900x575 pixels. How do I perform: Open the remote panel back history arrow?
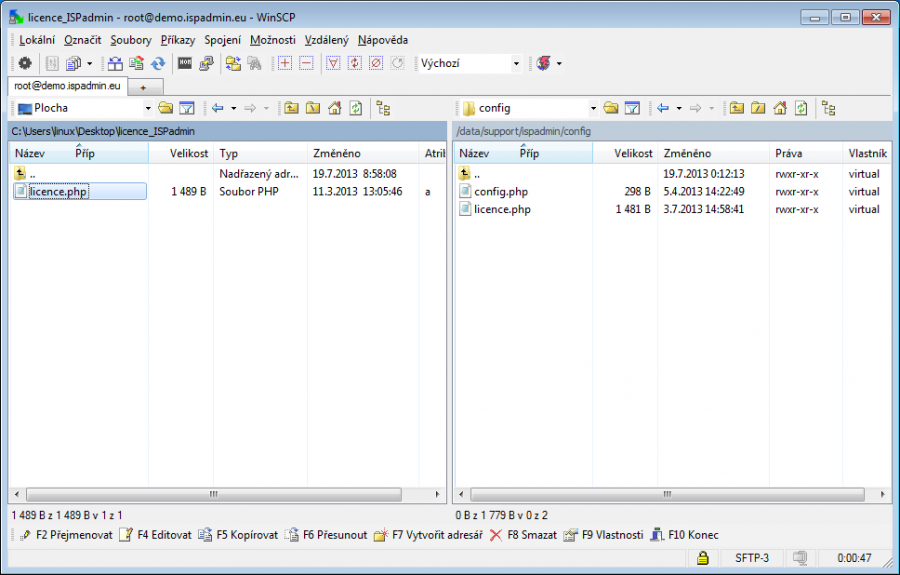coord(679,108)
